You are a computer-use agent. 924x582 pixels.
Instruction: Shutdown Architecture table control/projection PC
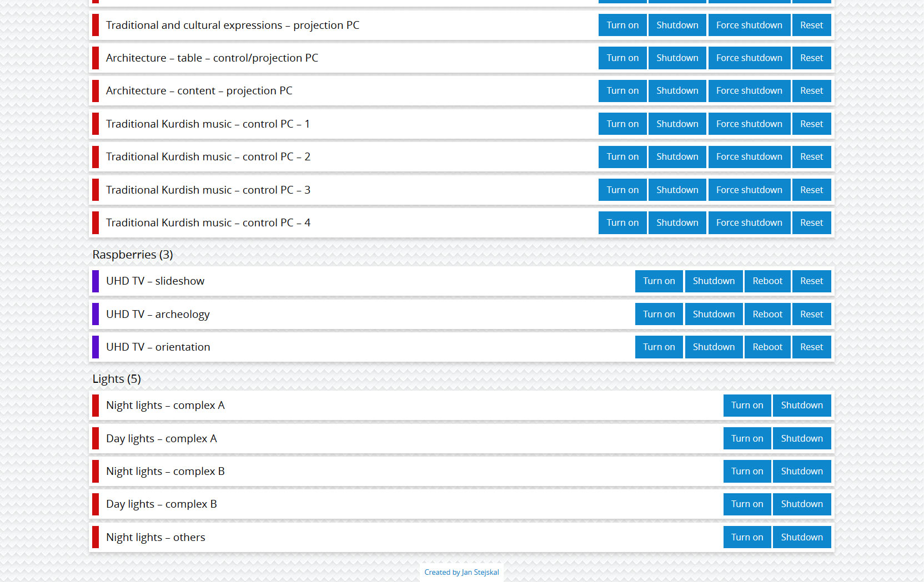click(677, 58)
